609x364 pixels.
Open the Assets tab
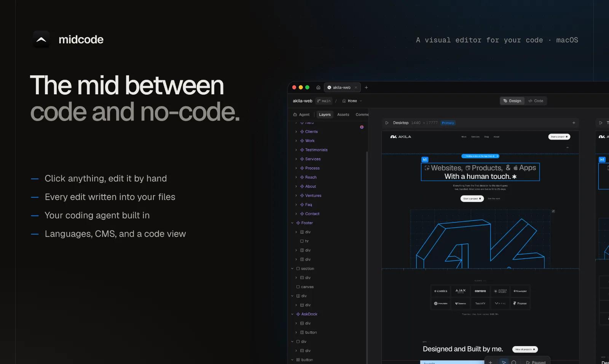pos(343,114)
